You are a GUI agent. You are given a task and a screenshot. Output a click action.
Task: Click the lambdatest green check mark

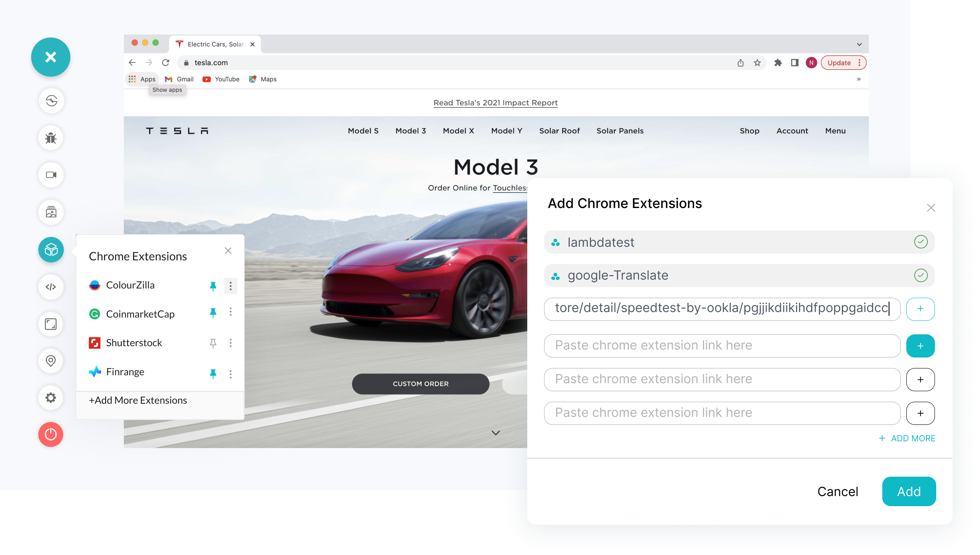pyautogui.click(x=921, y=242)
